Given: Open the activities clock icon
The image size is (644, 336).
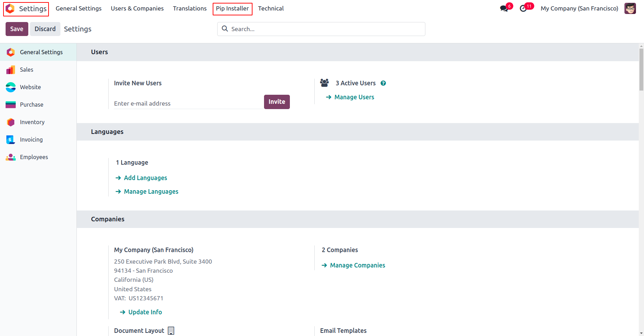Looking at the screenshot, I should coord(523,9).
